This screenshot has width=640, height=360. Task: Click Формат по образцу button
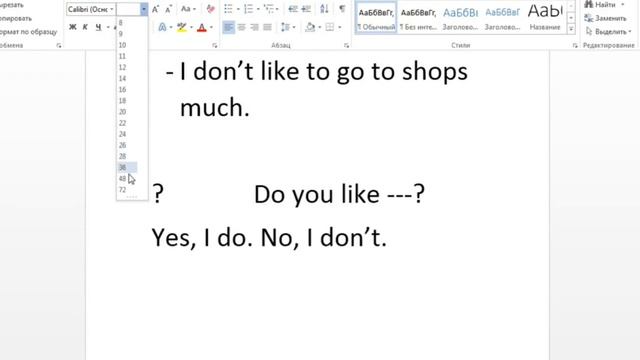click(x=29, y=31)
